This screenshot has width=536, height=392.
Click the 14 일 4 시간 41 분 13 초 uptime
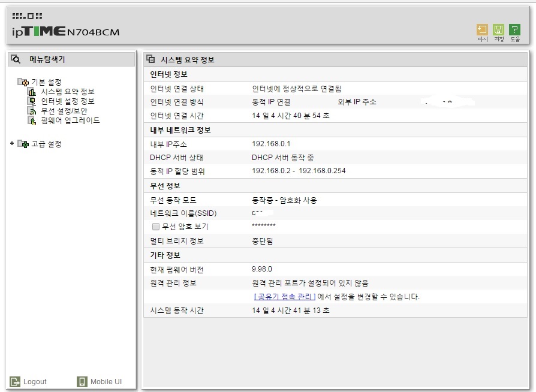coord(291,310)
